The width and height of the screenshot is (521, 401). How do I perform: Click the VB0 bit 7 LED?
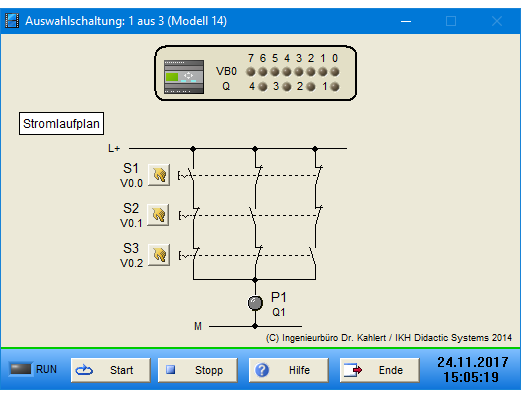click(251, 72)
